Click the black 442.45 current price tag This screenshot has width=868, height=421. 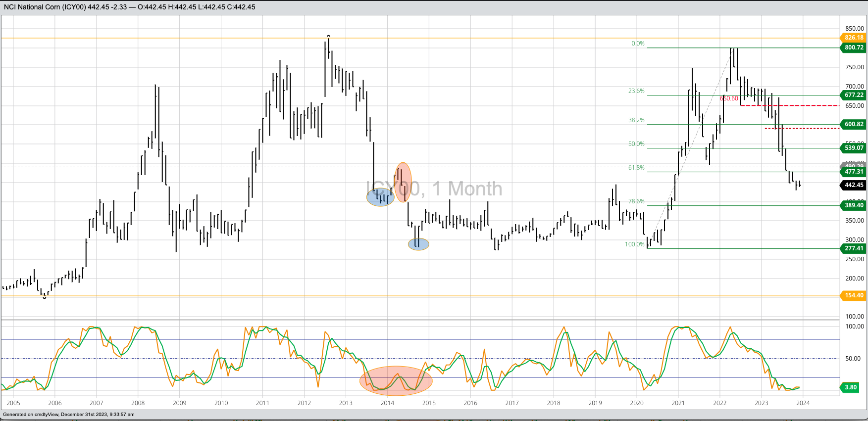854,185
